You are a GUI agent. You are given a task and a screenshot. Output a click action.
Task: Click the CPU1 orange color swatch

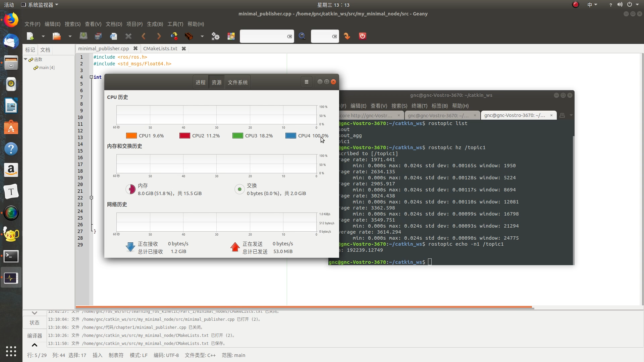pos(131,136)
